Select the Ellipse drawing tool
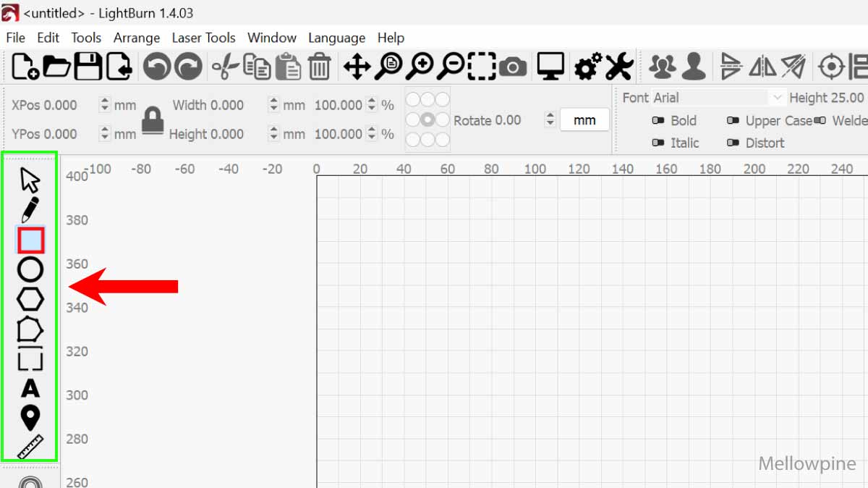Viewport: 868px width, 488px height. [30, 269]
